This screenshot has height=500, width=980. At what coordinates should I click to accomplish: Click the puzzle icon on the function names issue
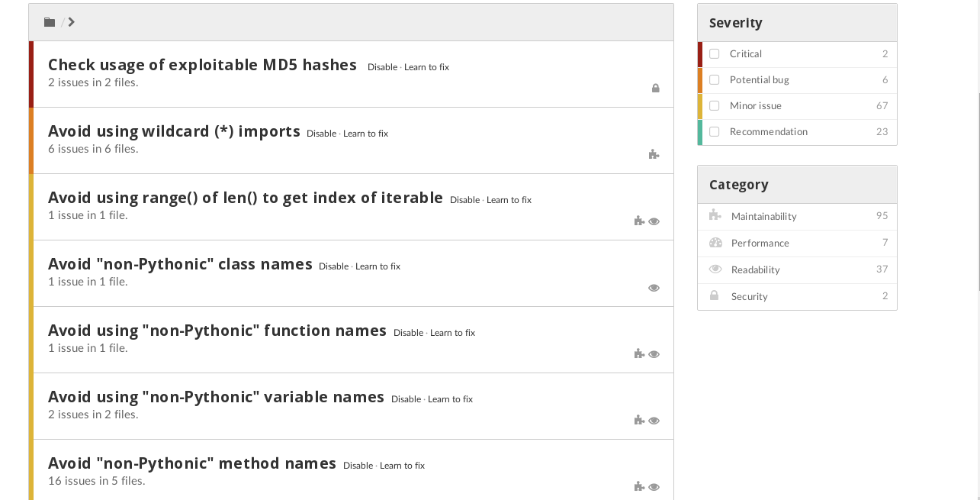tap(639, 353)
